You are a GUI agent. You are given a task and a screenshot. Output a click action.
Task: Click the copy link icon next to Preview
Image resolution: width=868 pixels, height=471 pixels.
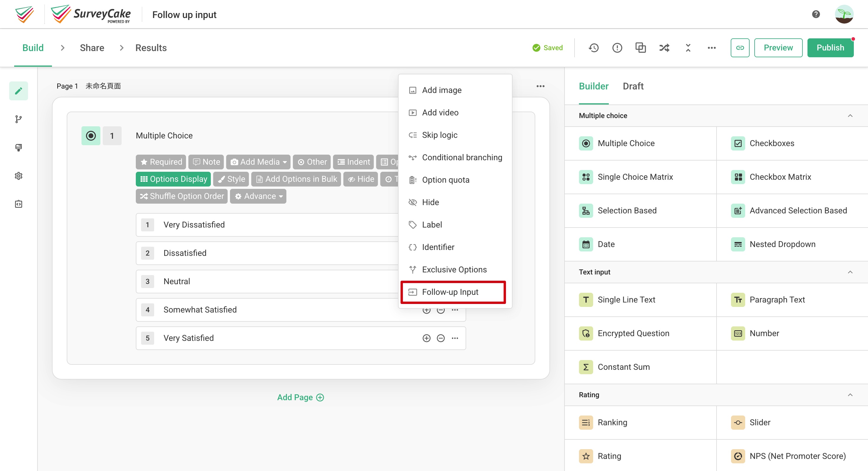740,48
